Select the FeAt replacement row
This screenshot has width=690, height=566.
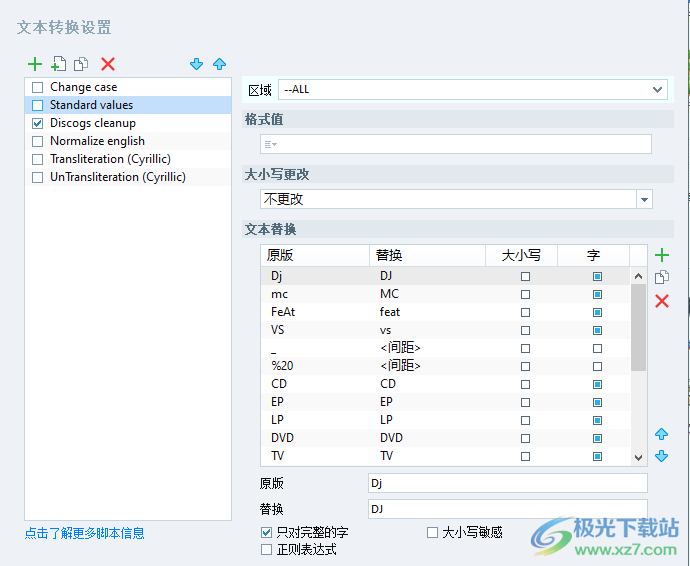tap(446, 312)
